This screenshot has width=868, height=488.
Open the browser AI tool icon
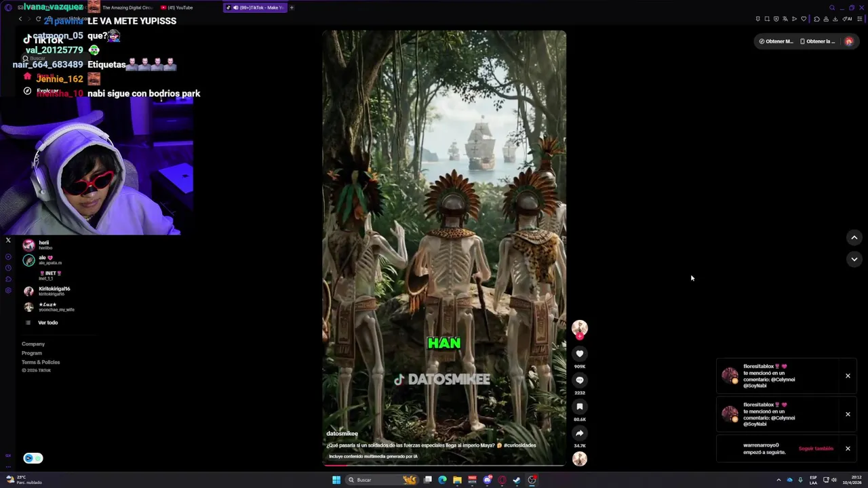pos(847,19)
